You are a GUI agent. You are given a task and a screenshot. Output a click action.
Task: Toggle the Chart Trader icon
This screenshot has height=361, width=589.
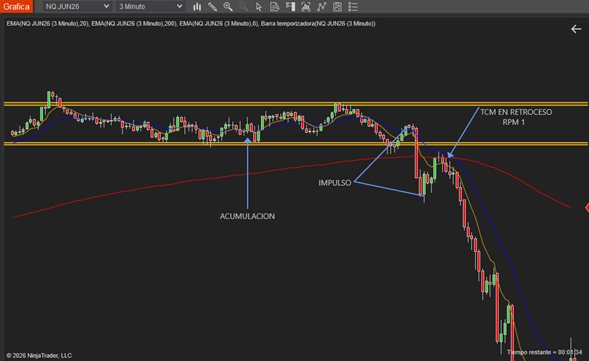290,6
